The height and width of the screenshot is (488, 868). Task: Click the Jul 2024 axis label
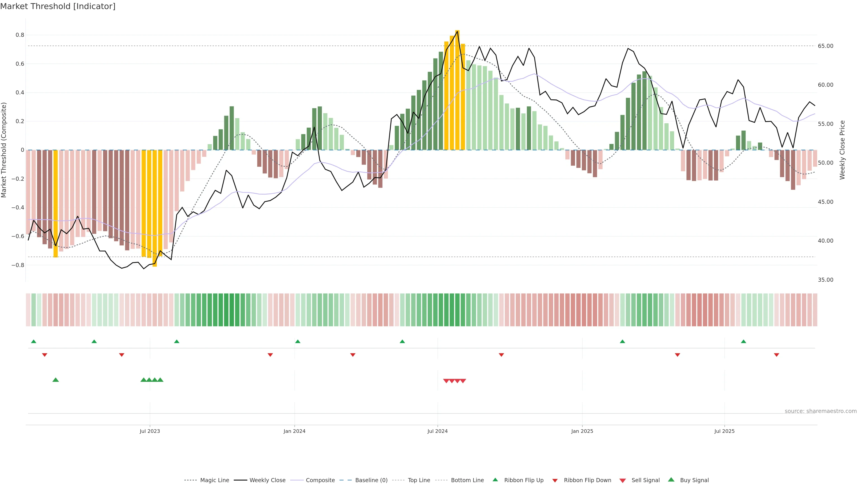[437, 431]
